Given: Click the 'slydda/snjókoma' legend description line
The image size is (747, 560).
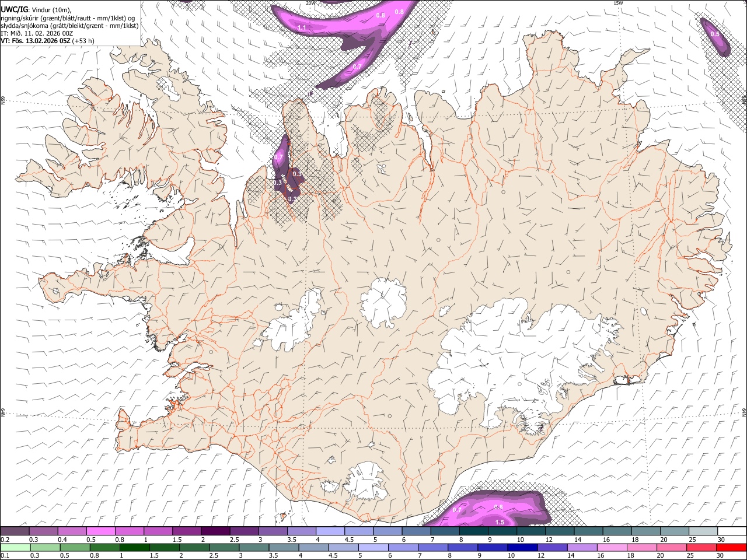Looking at the screenshot, I should click(x=69, y=26).
